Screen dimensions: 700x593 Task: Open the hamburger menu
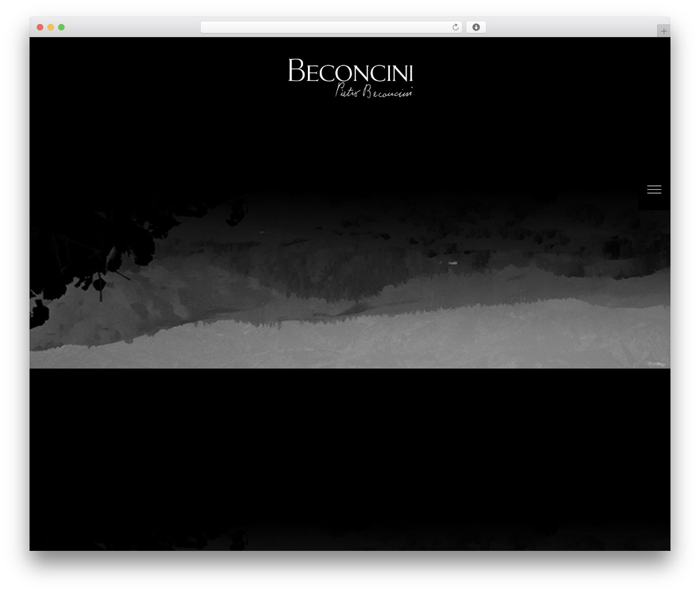pyautogui.click(x=654, y=189)
